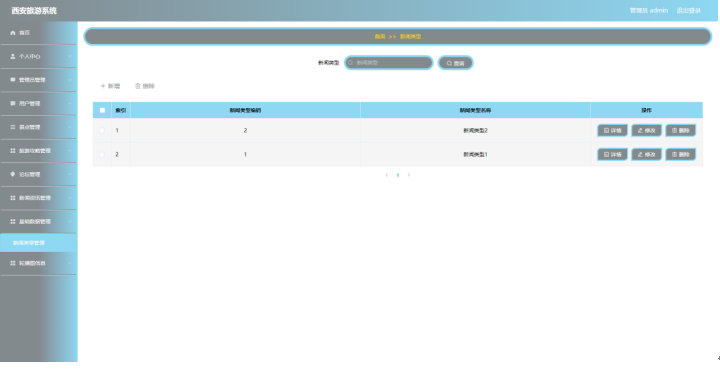
Task: Click the 删除 batch delete button above table
Action: (x=145, y=86)
